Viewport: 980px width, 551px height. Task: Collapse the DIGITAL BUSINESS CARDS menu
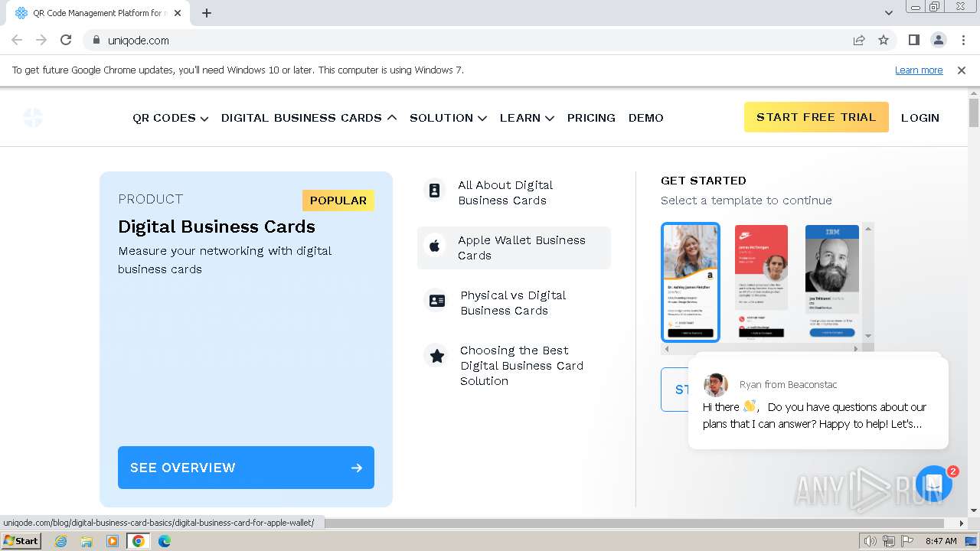pyautogui.click(x=309, y=118)
